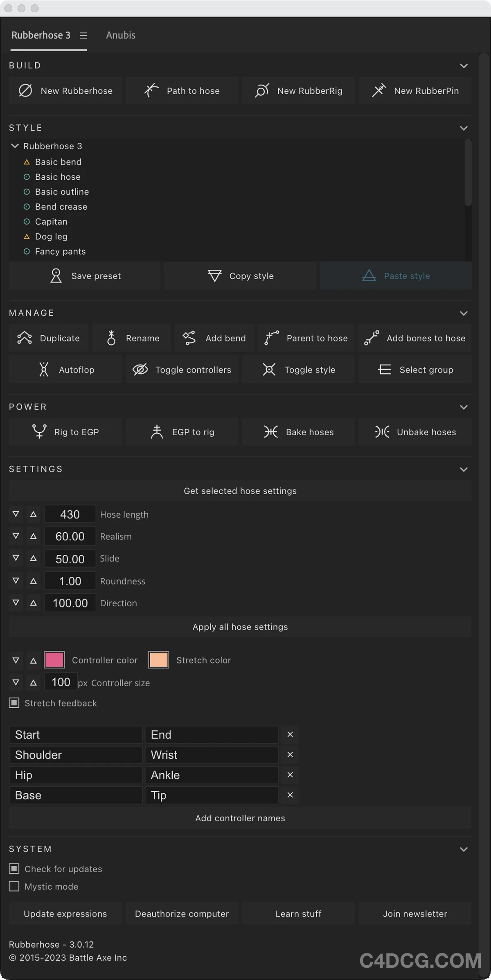The image size is (491, 980).
Task: Increase the Realism value
Action: tap(34, 536)
